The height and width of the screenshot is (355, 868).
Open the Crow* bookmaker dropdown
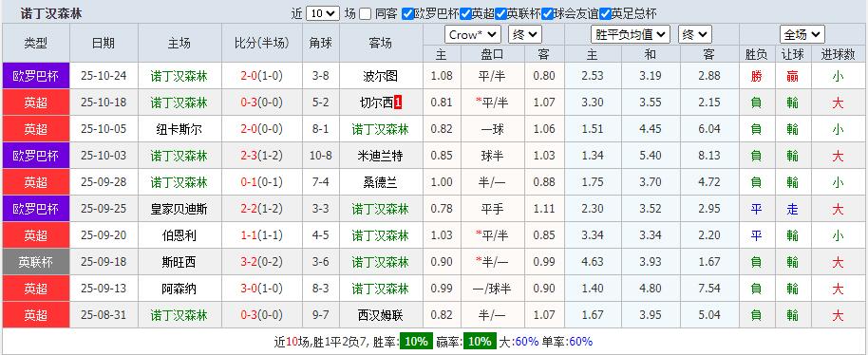(472, 35)
